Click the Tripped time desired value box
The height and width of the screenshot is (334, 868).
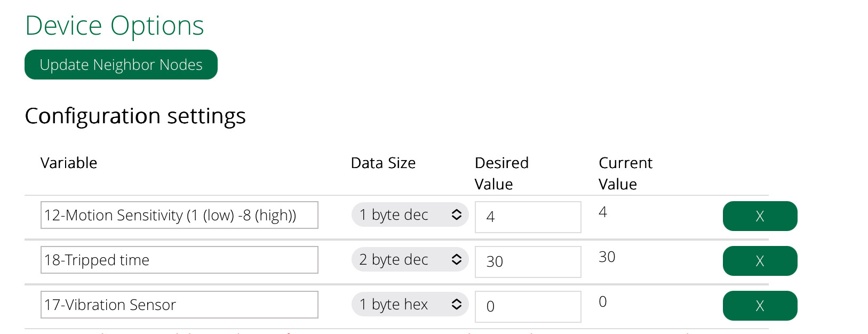528,261
